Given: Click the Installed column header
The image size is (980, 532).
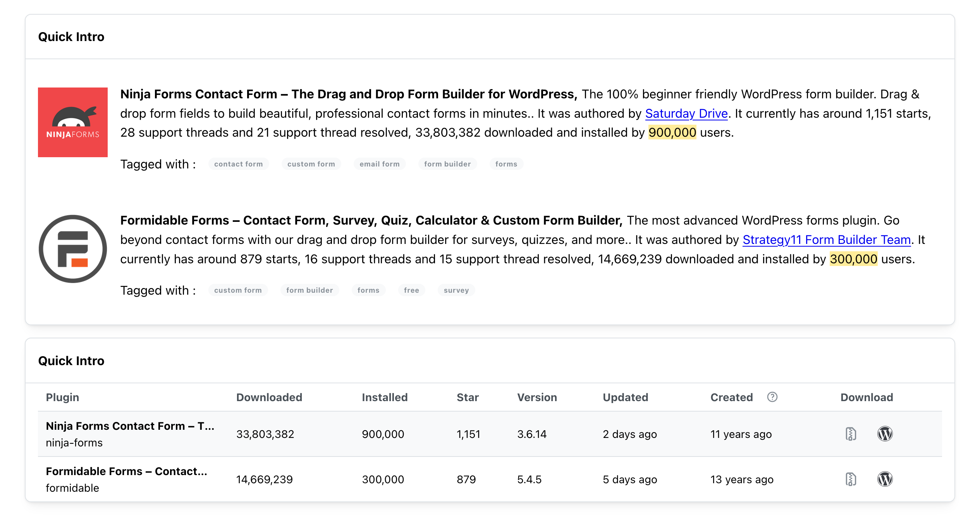Looking at the screenshot, I should [x=385, y=397].
